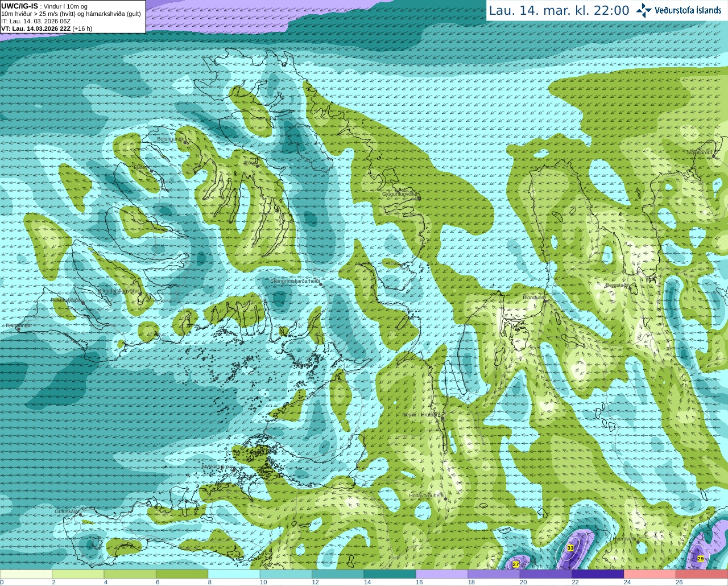Click the '10m hviður > 25 m/s' description line

click(71, 14)
